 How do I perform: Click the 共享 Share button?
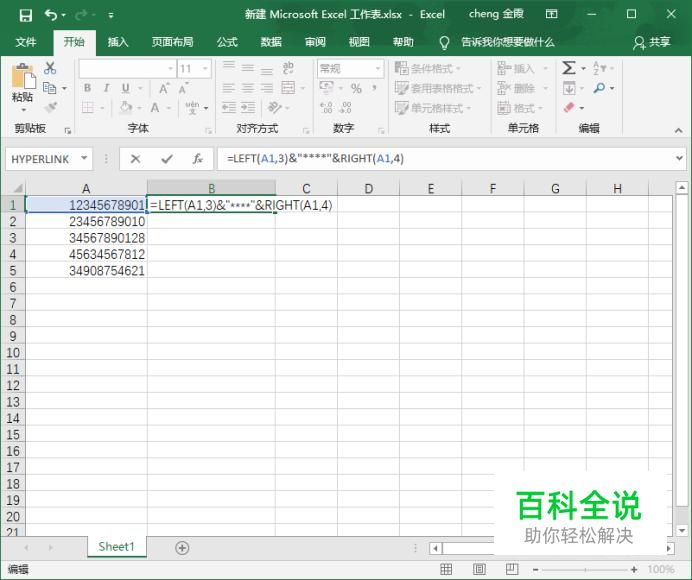(652, 42)
